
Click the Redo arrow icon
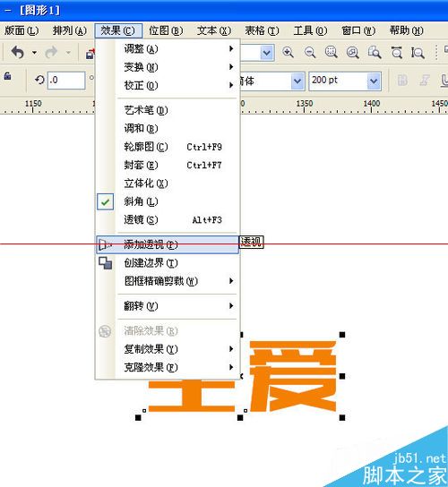point(51,53)
